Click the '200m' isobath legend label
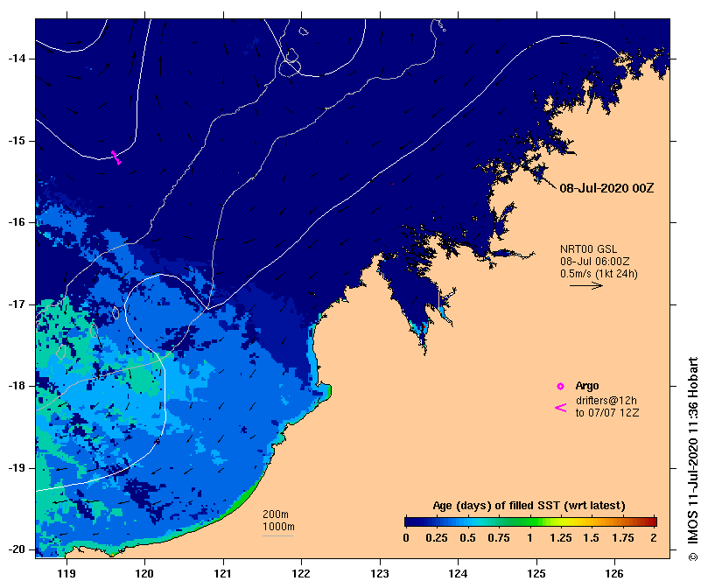This screenshot has width=708, height=588. click(x=276, y=514)
